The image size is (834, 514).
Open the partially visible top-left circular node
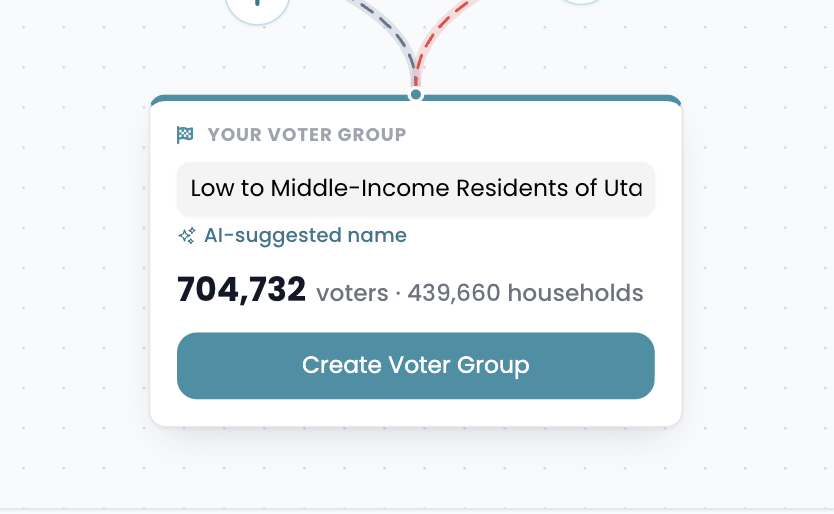pyautogui.click(x=257, y=10)
